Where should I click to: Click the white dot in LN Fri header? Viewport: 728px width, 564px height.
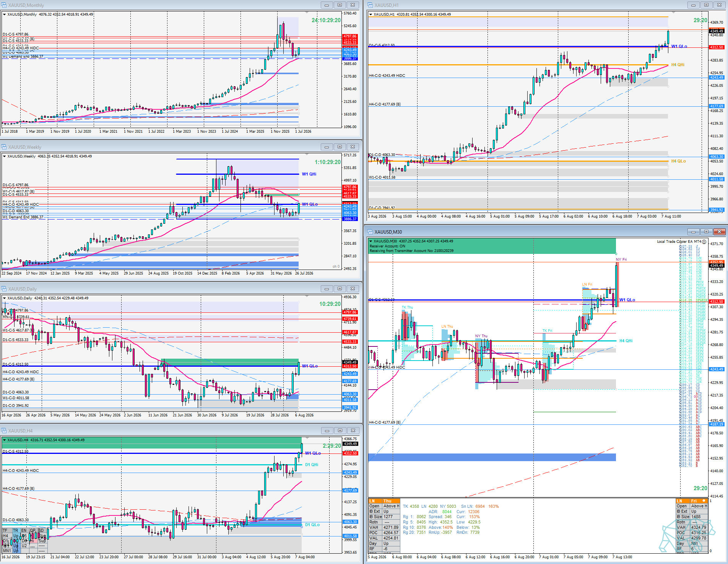pyautogui.click(x=704, y=501)
